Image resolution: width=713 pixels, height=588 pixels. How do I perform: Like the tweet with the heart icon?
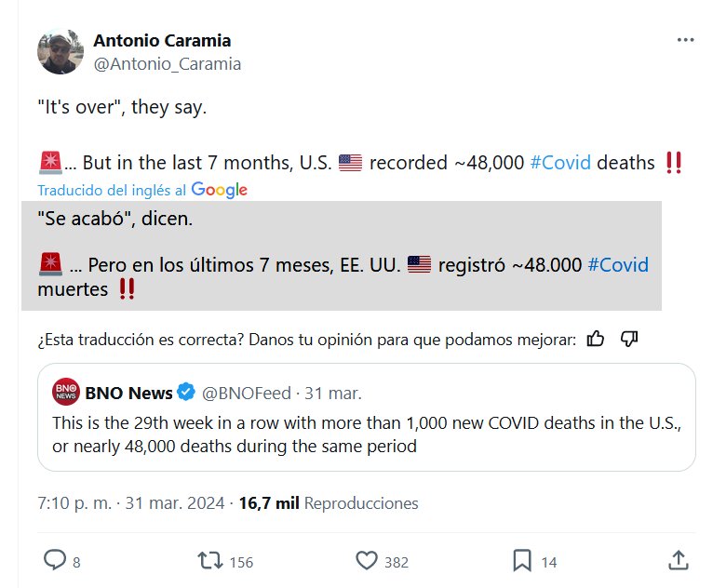[367, 560]
